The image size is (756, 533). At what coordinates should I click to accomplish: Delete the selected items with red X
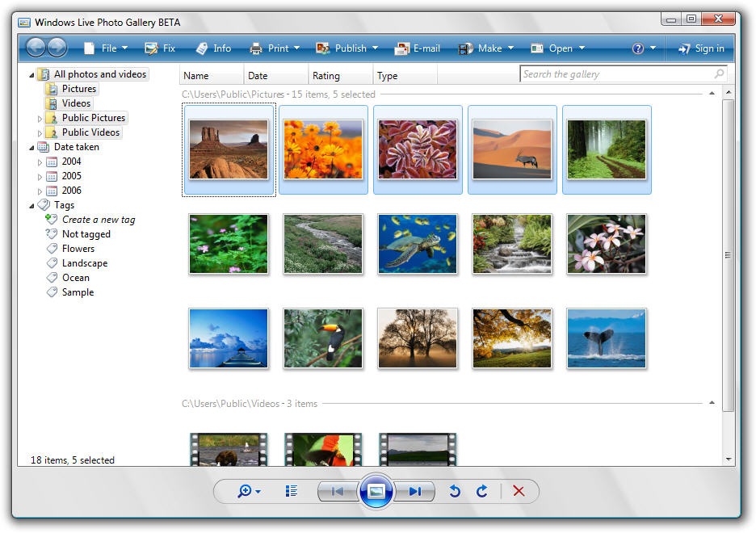(519, 491)
